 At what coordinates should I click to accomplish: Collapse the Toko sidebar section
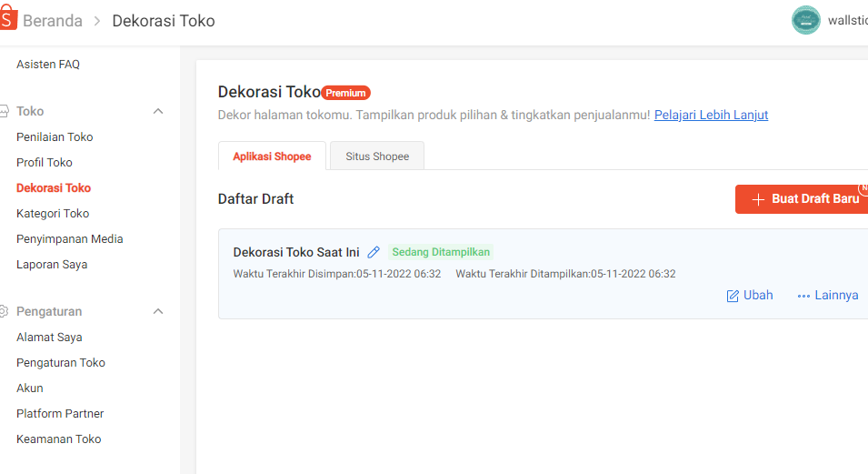click(158, 111)
